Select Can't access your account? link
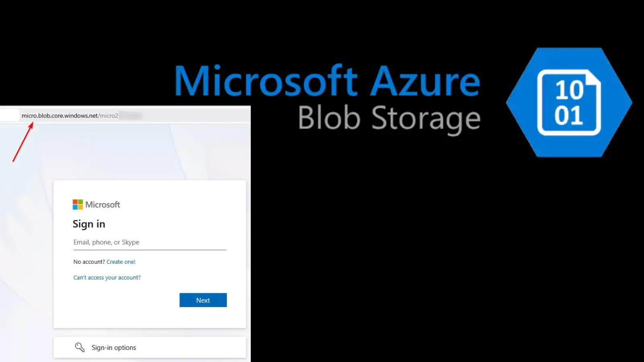644x362 pixels. click(107, 277)
